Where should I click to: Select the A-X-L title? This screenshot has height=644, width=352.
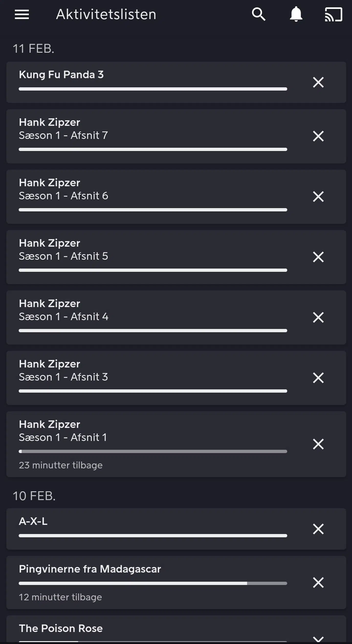tap(33, 521)
